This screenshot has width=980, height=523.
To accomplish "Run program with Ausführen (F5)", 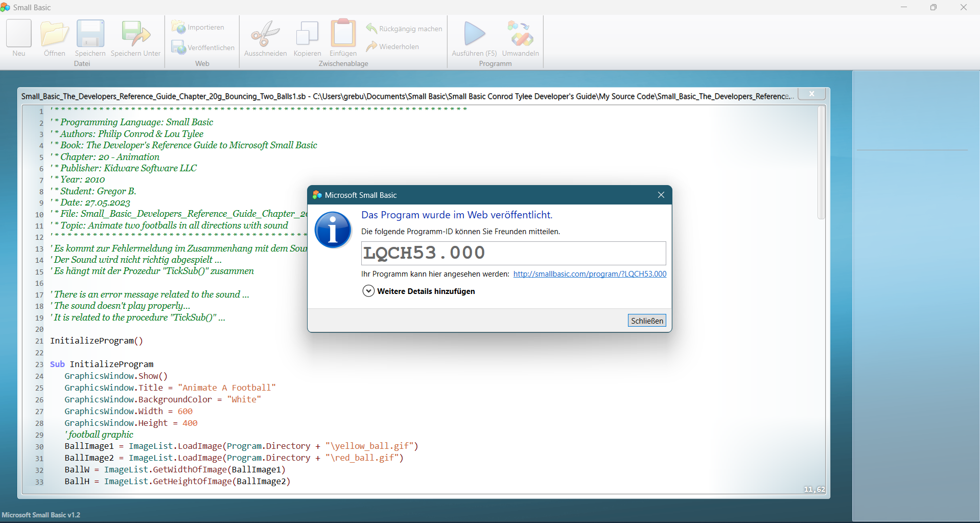I will pos(474,38).
